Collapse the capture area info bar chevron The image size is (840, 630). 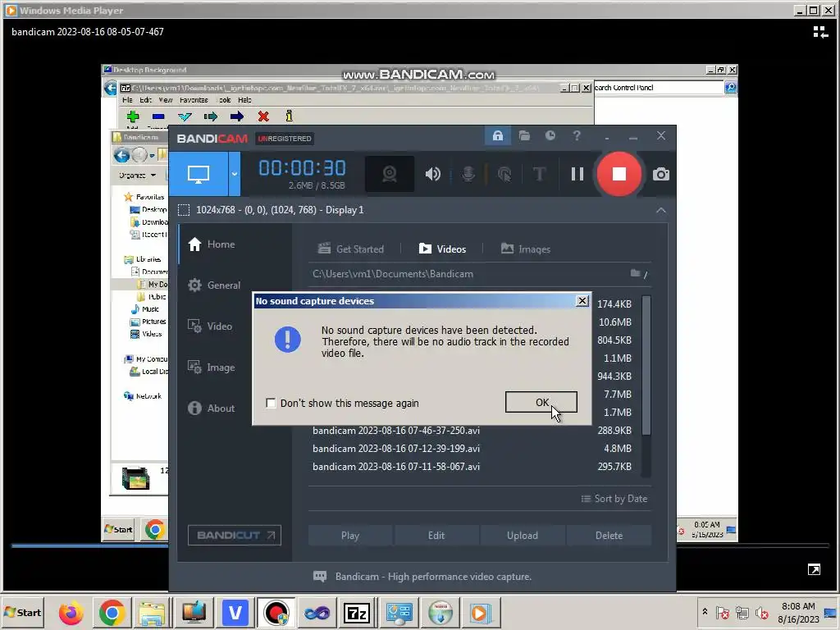(x=661, y=210)
